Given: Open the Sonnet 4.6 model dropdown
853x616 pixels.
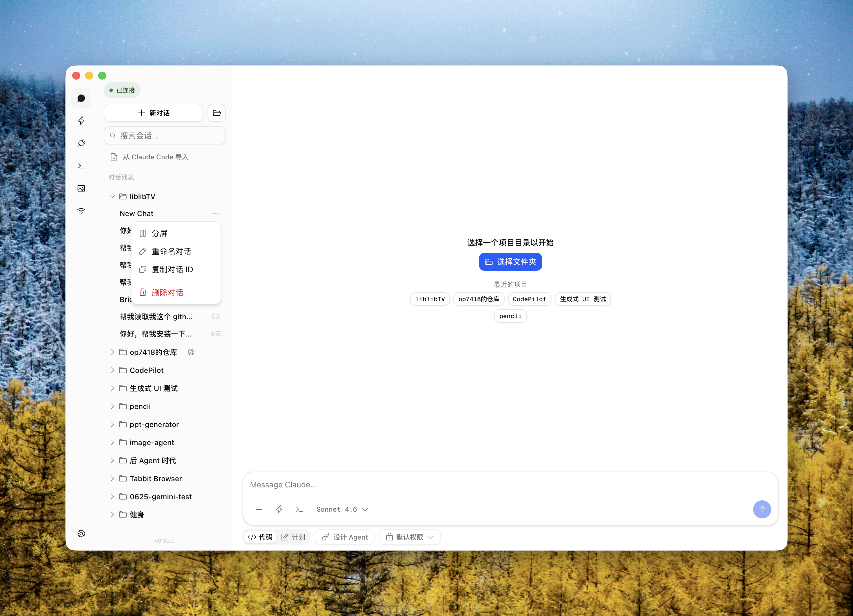Looking at the screenshot, I should pyautogui.click(x=342, y=509).
